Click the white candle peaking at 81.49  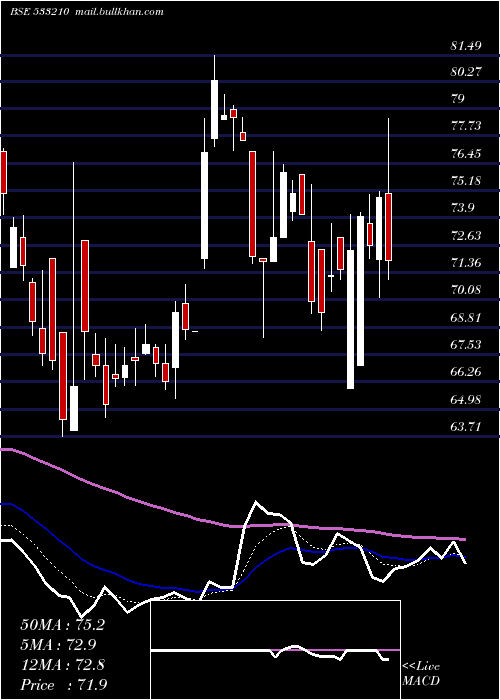214,109
